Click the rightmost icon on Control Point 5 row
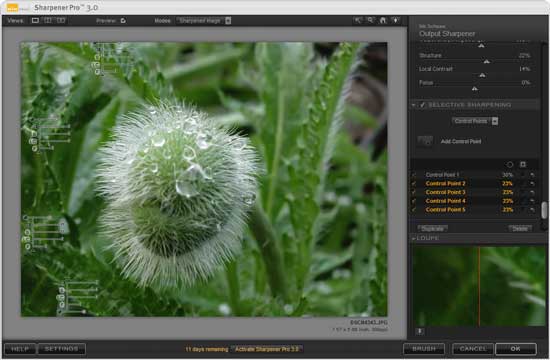Viewport: 550px width, 360px height. click(x=532, y=210)
